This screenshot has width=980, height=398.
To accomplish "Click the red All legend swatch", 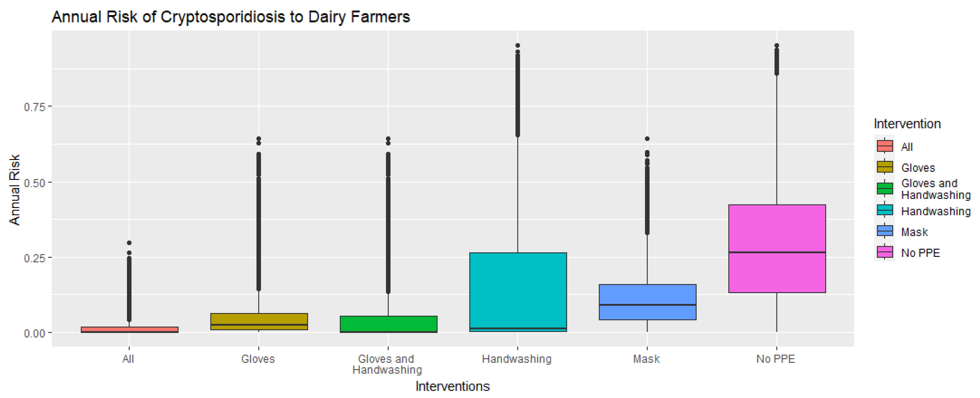I will 885,146.
